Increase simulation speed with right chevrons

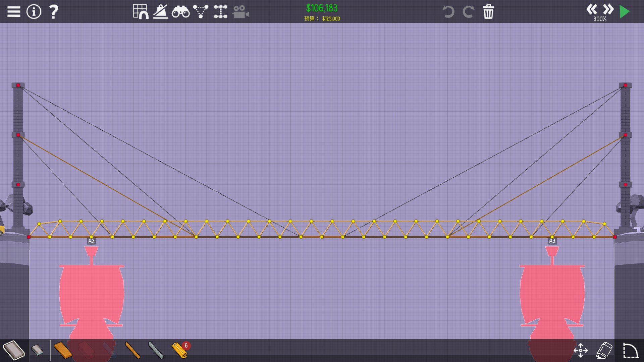(608, 9)
